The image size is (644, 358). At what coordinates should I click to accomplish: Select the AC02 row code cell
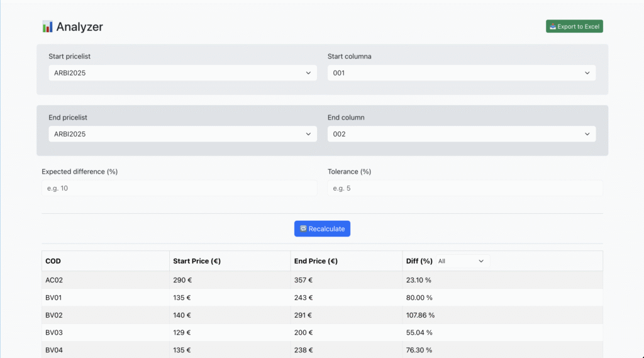(54, 280)
